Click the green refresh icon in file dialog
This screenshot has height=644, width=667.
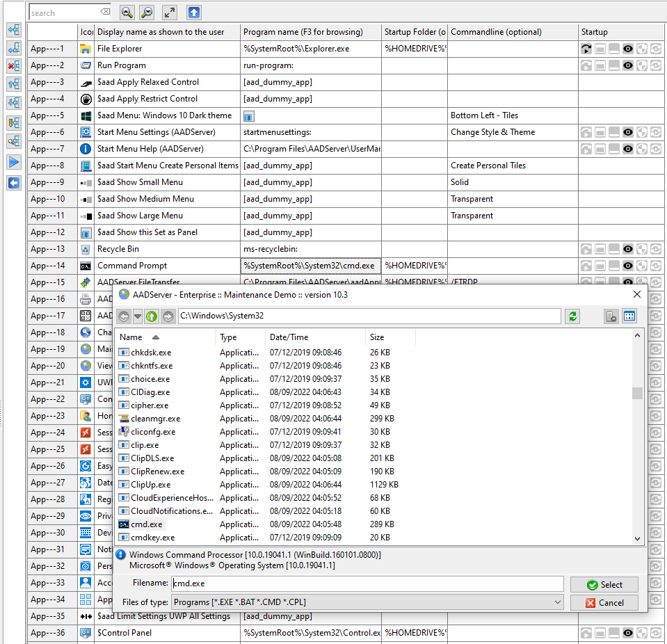tap(573, 316)
